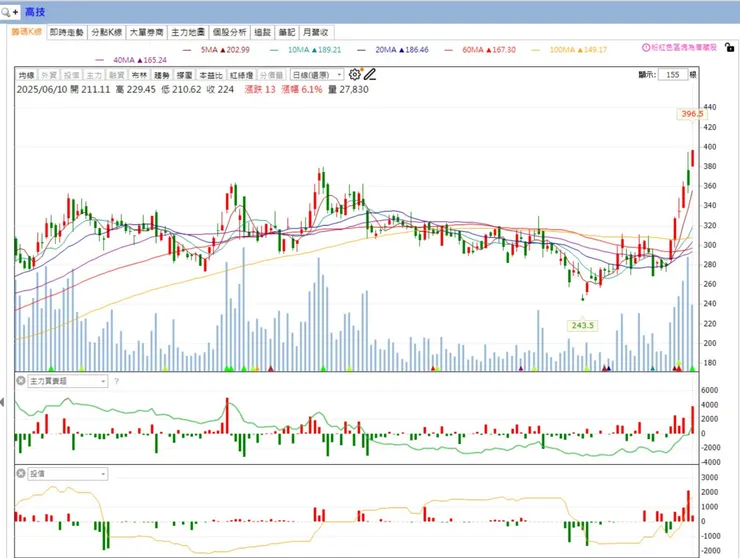Toggle the 分價量 overlay button

coord(271,75)
